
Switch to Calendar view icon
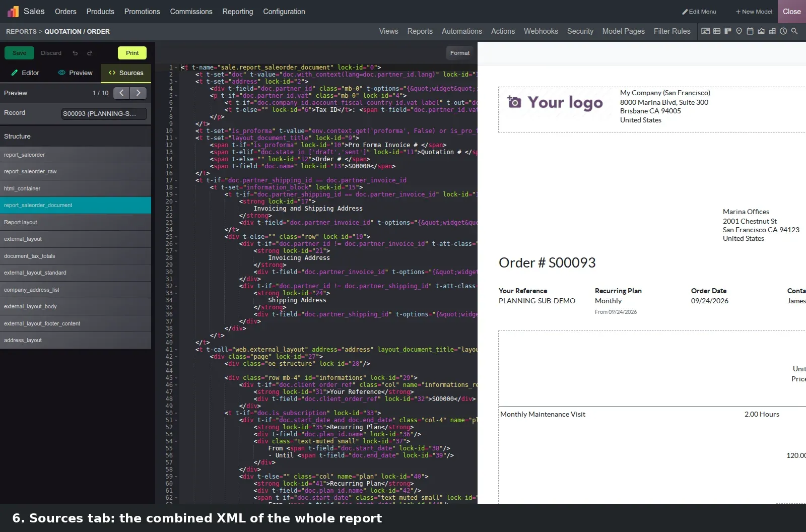pos(750,31)
